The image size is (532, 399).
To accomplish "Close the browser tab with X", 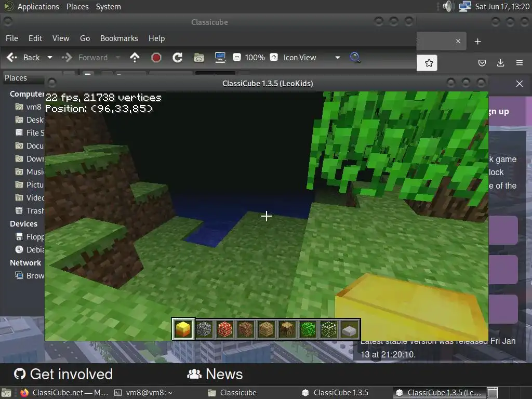I will [458, 41].
